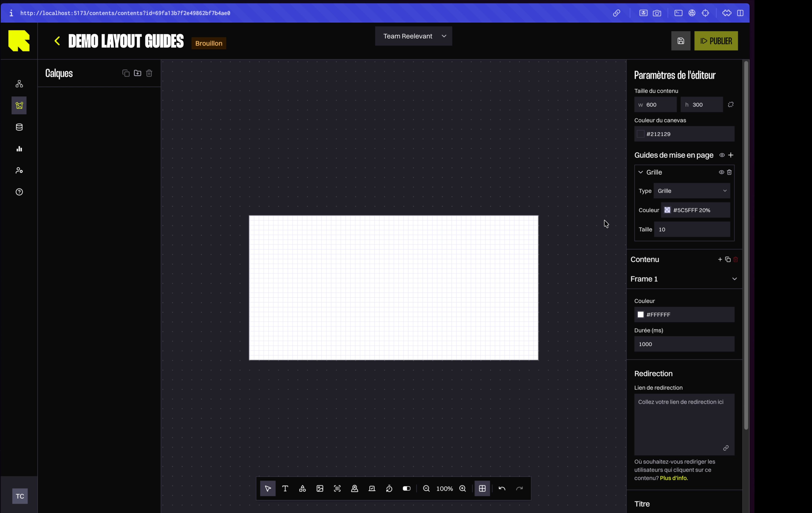The height and width of the screenshot is (513, 812).
Task: Insert a barcode element
Action: pos(337,488)
